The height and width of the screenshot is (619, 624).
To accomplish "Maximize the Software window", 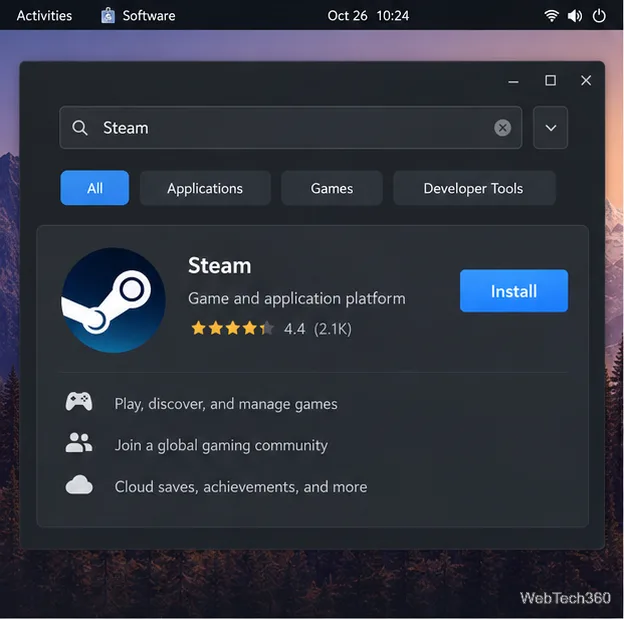I will tap(550, 80).
